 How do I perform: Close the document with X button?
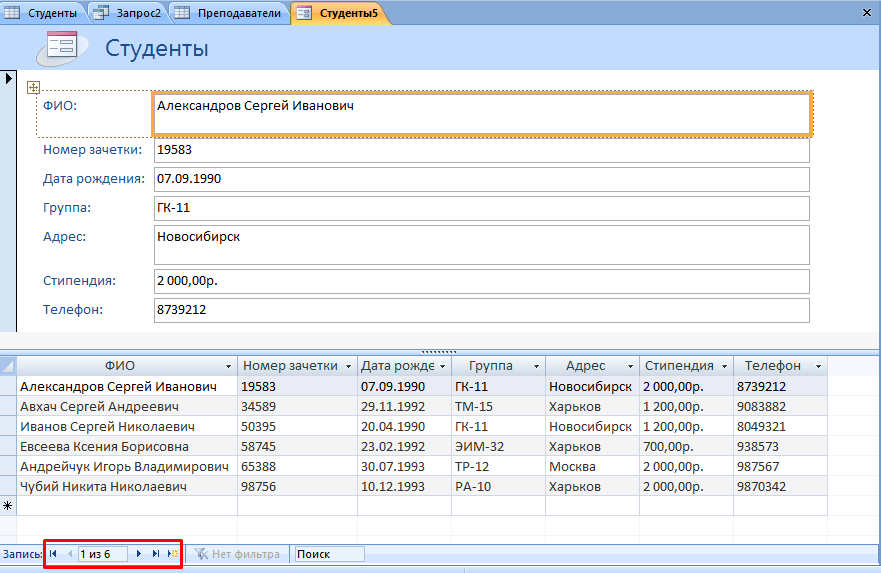click(867, 12)
